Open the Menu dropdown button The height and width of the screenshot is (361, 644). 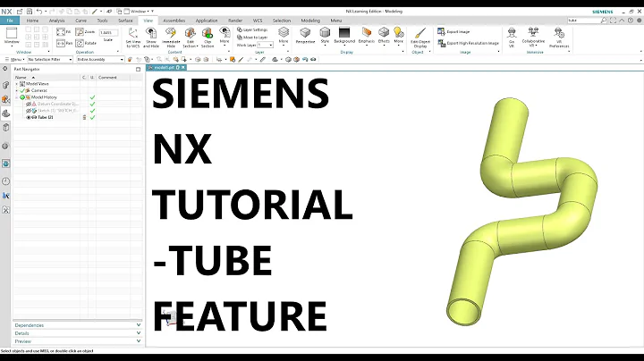[x=15, y=60]
